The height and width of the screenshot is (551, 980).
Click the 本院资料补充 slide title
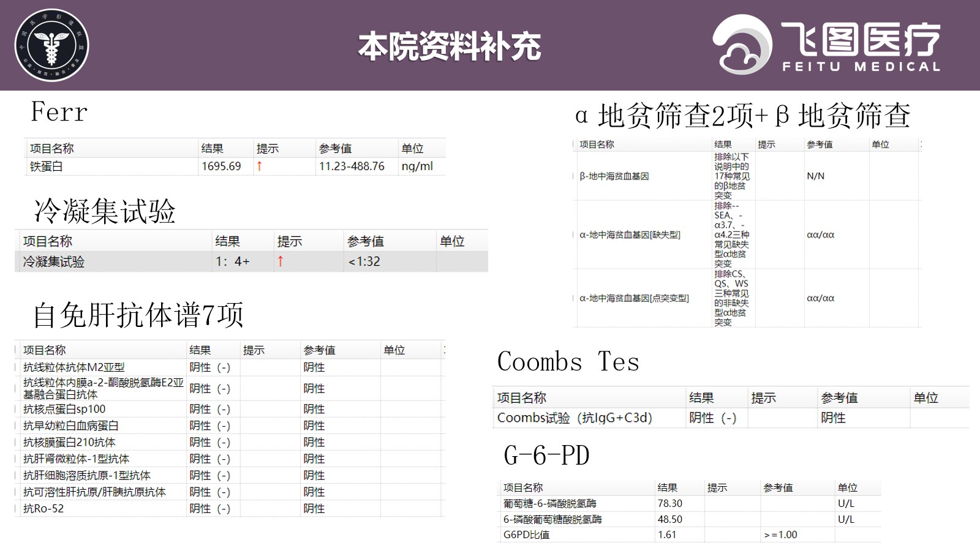(449, 47)
